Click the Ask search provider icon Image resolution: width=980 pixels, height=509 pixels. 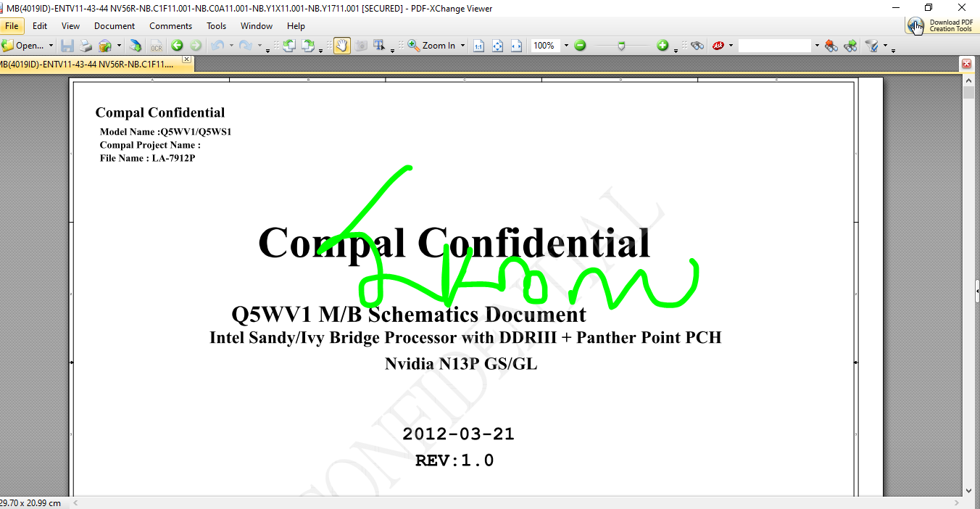tap(718, 46)
